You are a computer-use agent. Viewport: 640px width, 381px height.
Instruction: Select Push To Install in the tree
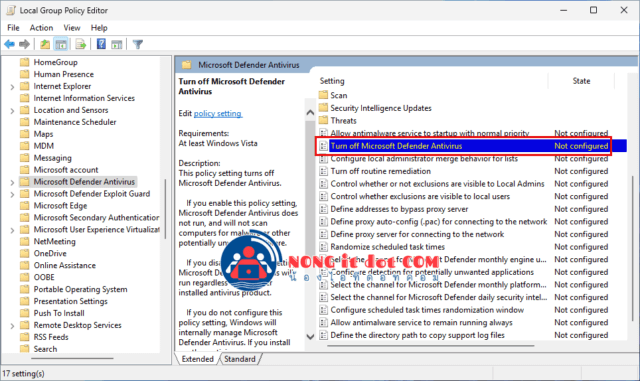59,313
